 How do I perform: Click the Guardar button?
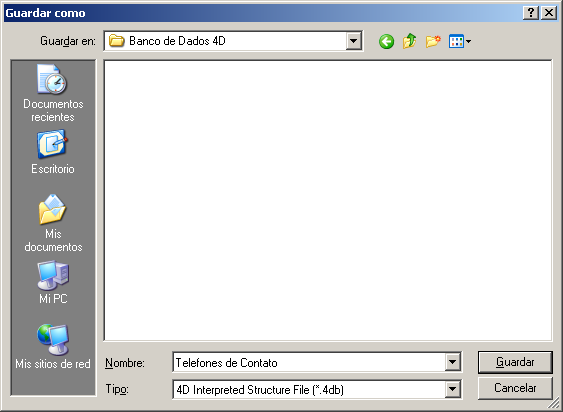point(515,362)
